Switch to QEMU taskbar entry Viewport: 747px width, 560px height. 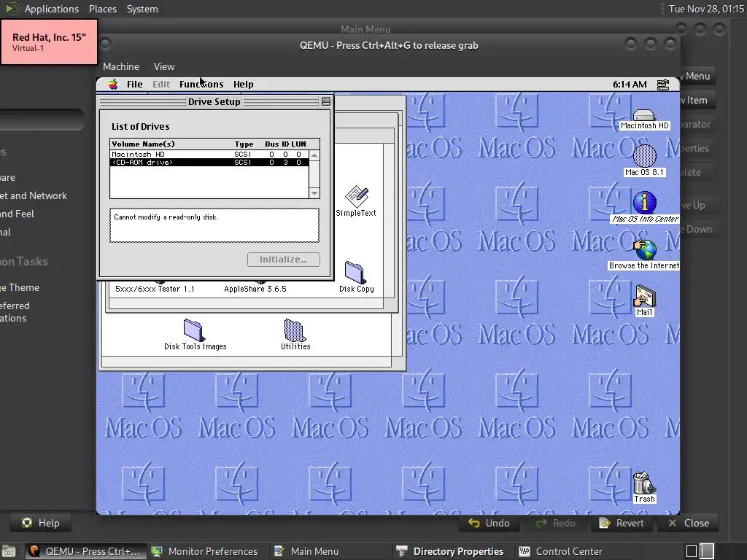coord(85,551)
